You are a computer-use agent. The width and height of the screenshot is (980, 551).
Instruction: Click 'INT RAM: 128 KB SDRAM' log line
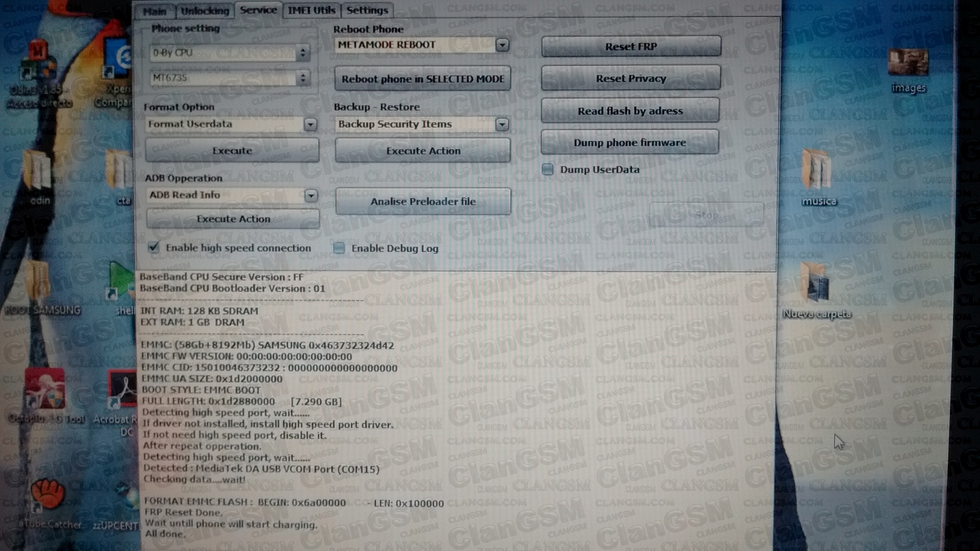[x=199, y=311]
